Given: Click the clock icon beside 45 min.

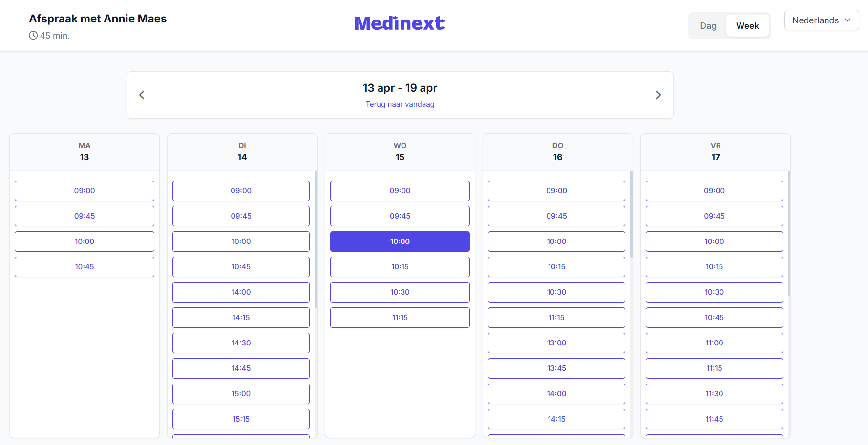Looking at the screenshot, I should coord(33,35).
